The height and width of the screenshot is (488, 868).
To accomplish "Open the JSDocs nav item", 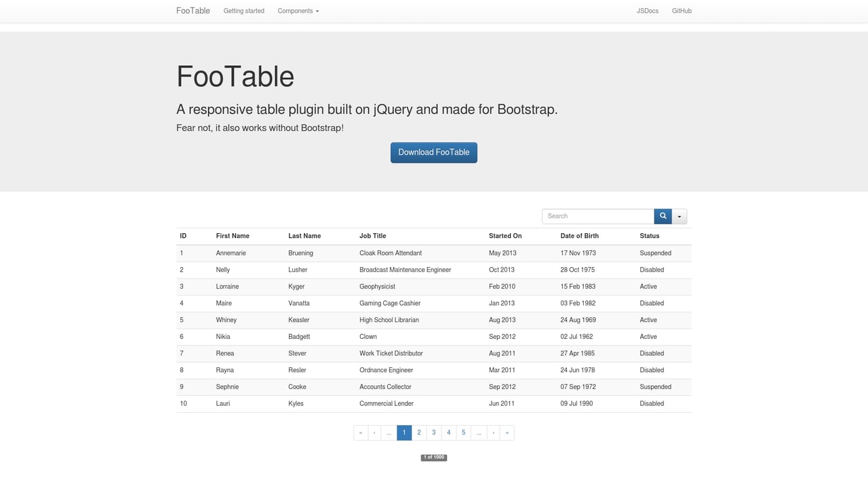I will (x=647, y=11).
